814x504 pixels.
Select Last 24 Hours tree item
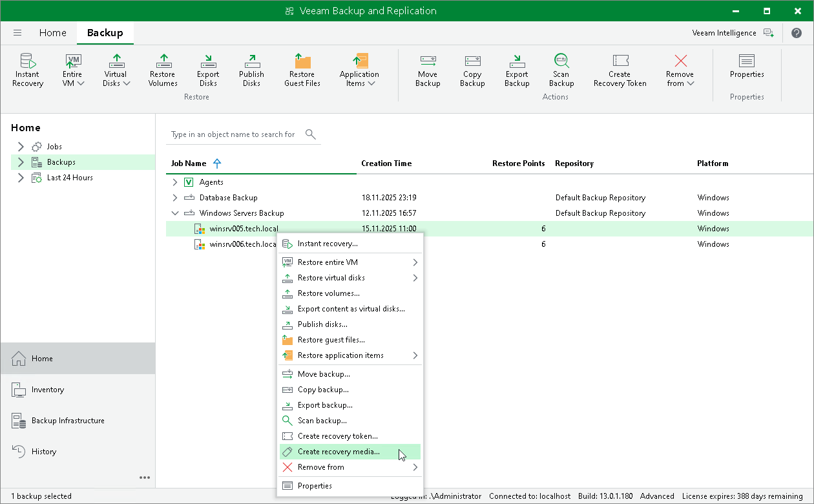click(x=70, y=178)
